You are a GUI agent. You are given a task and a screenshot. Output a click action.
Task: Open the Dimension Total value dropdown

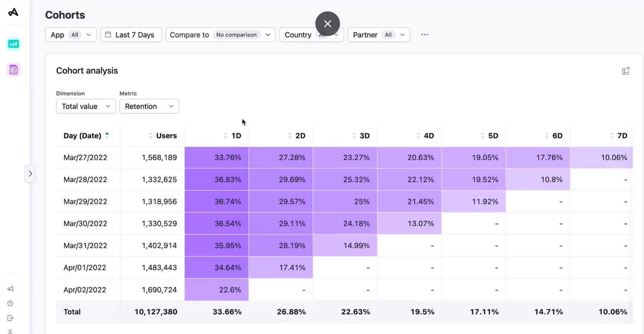[86, 106]
